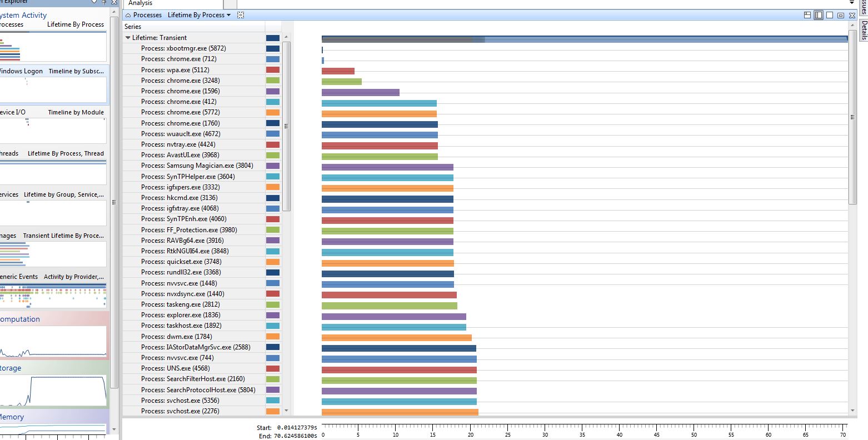Viewport: 868px width, 440px height.
Task: Click color swatch for xbootmgr.exe (5872)
Action: tap(273, 48)
